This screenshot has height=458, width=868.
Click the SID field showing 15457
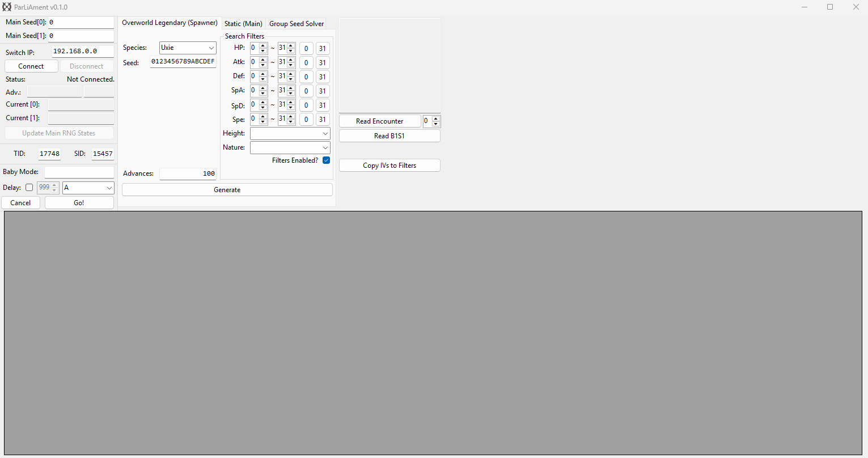103,154
